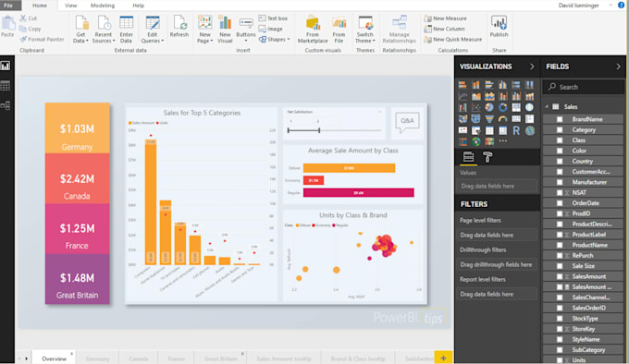The image size is (629, 364).
Task: Select the area chart visual
Action: (x=476, y=96)
